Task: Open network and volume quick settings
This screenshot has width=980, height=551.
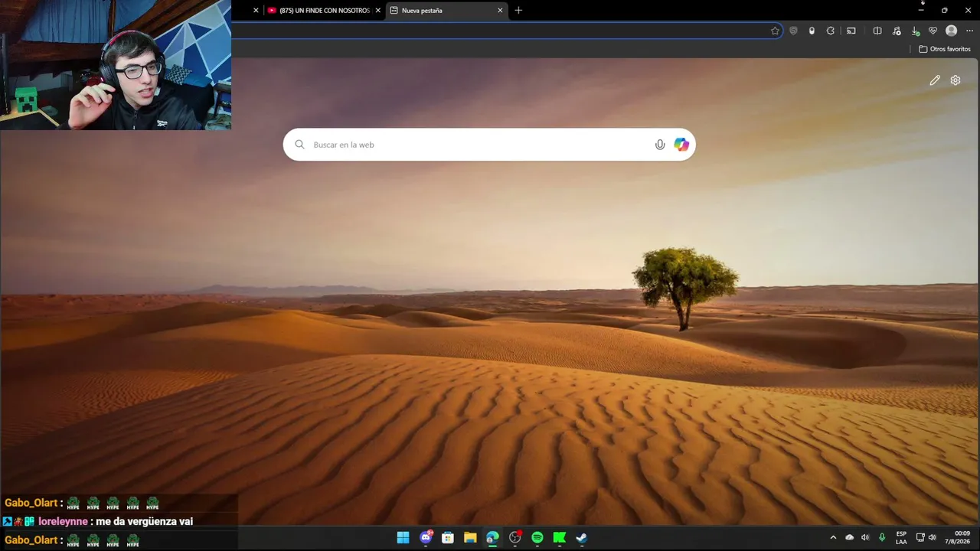Action: click(926, 538)
